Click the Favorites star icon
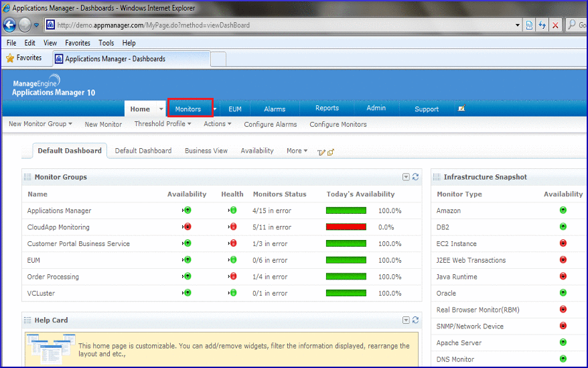Viewport: 588px width, 368px height. [x=10, y=58]
